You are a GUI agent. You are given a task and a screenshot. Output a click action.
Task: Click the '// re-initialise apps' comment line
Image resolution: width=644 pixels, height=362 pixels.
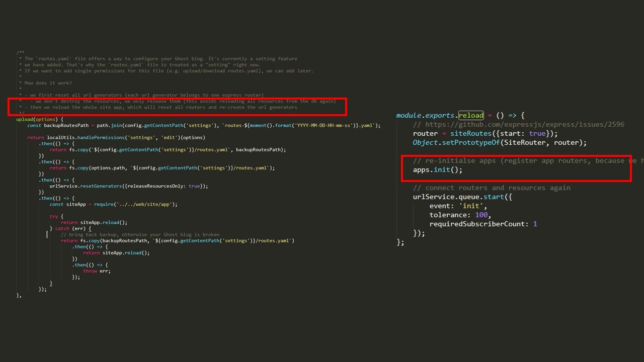coord(528,160)
